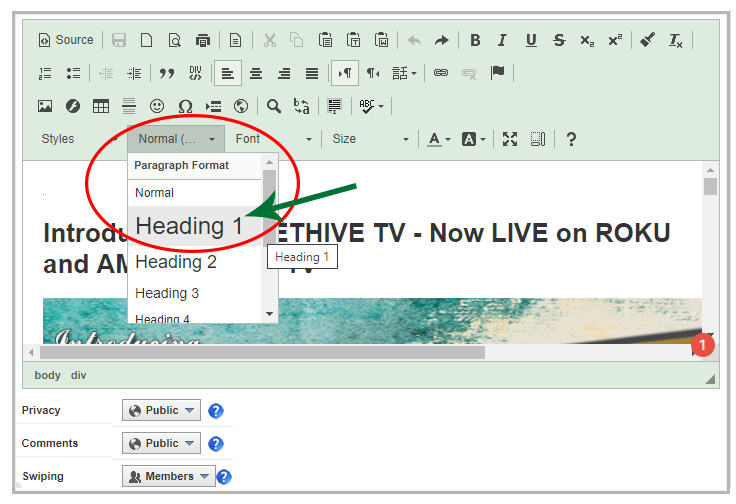Click the Insert Image icon
736x504 pixels.
45,106
